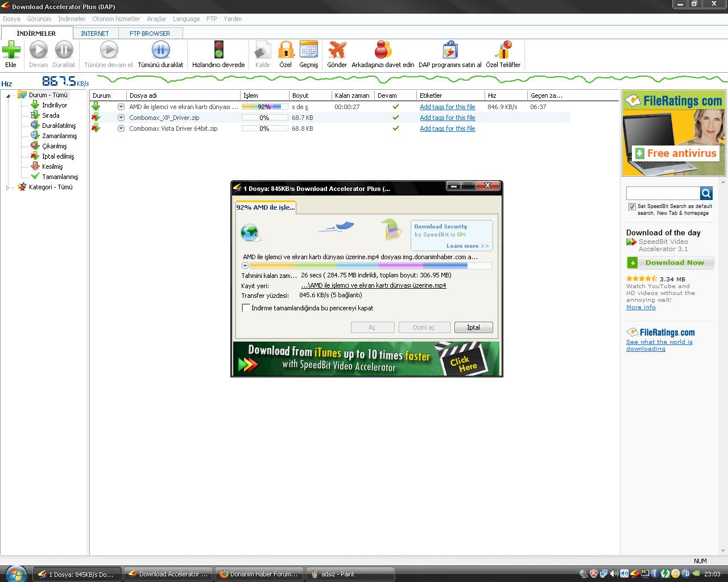Viewport: 728px width, 582px height.
Task: Toggle Set SpeedBit Search as default checkbox
Action: [632, 206]
